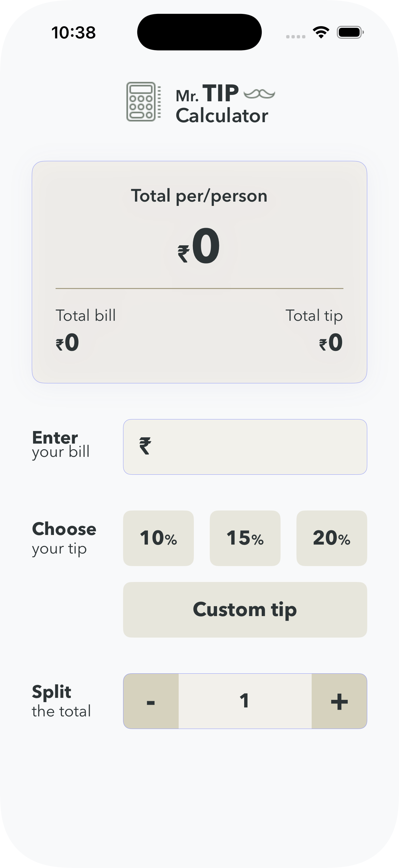Tap the mustache icon beside TIP
This screenshot has height=868, width=399.
[259, 94]
